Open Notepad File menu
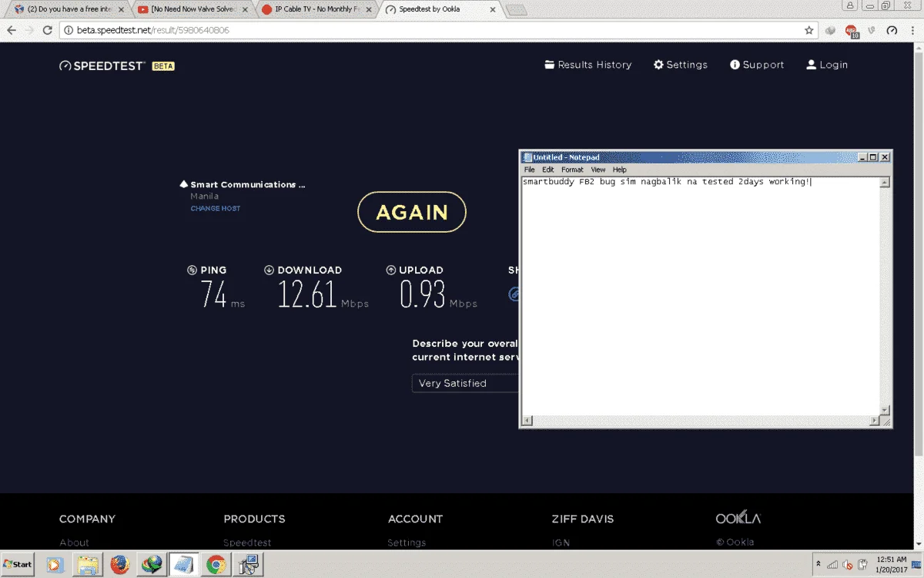The image size is (924, 578). click(529, 170)
